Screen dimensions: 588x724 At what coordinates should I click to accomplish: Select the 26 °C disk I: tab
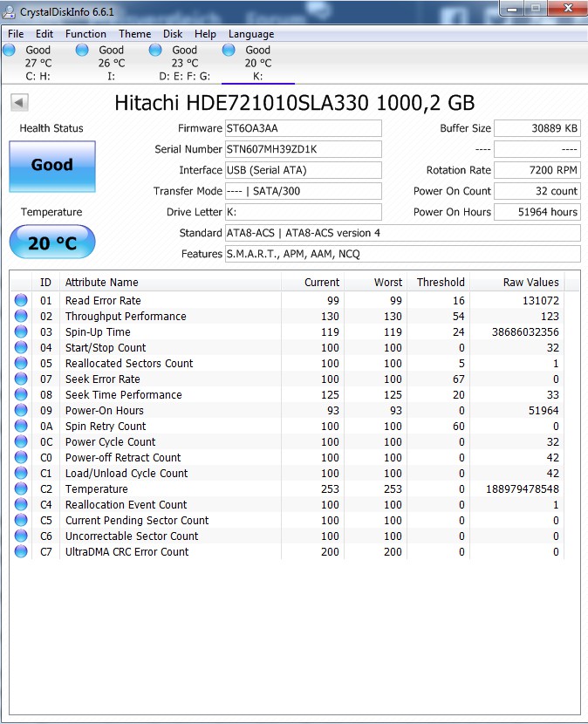pyautogui.click(x=111, y=63)
